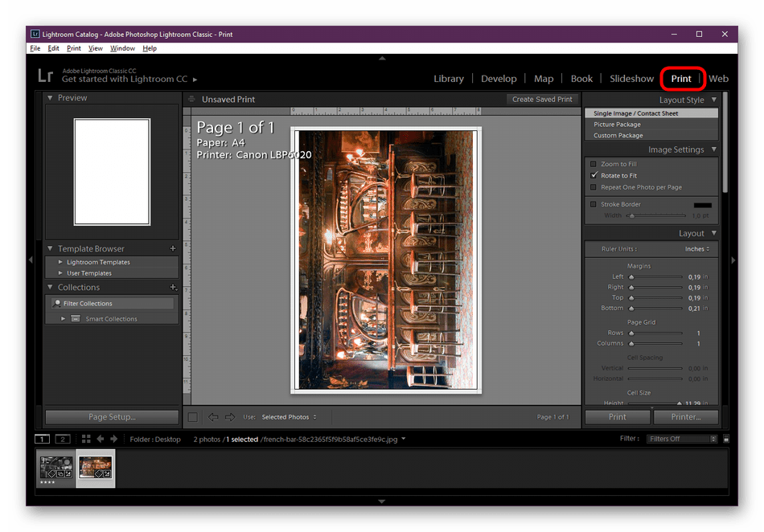Hide the right panel group arrow

click(x=733, y=260)
